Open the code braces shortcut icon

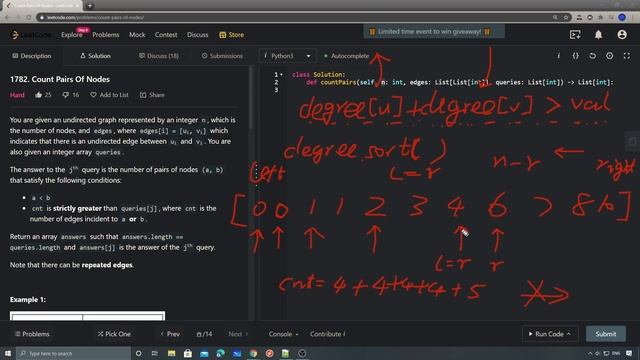[576, 56]
